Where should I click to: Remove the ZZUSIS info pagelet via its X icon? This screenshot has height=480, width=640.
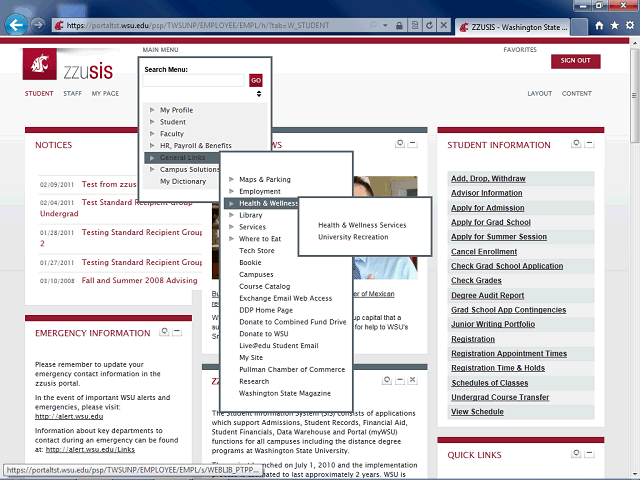point(413,380)
